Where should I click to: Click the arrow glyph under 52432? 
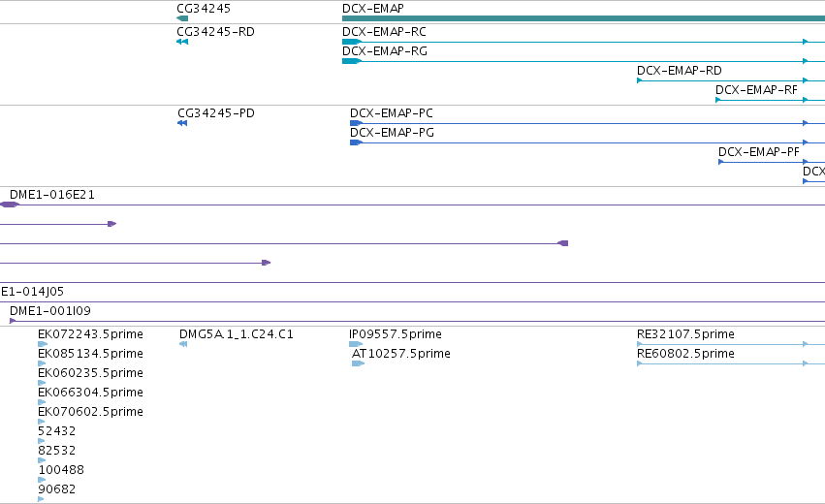[41, 441]
